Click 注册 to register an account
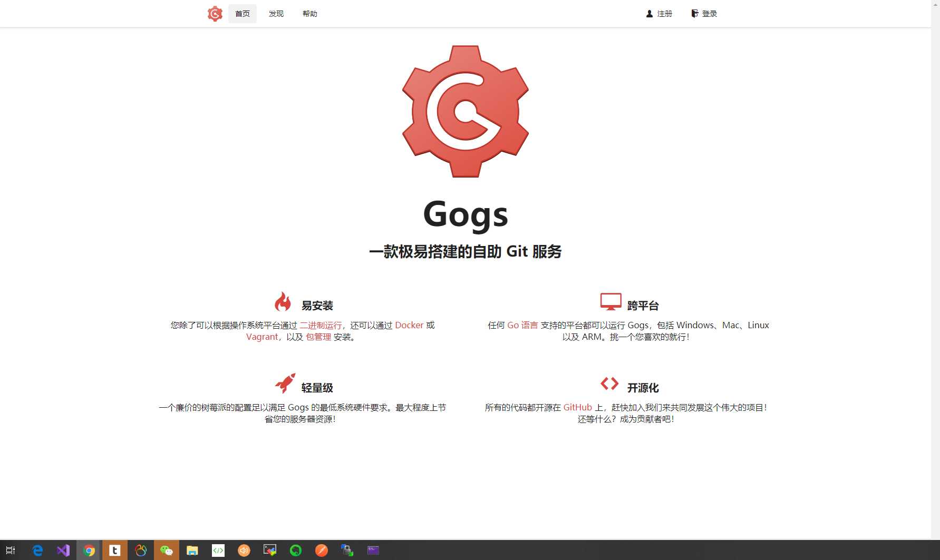This screenshot has width=940, height=560. (x=659, y=14)
